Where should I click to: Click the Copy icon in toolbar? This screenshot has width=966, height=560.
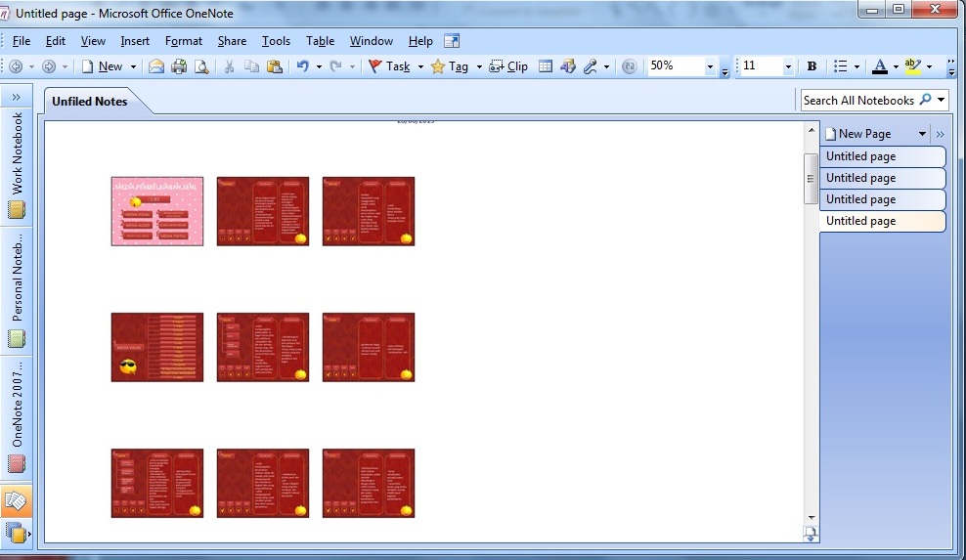coord(251,66)
